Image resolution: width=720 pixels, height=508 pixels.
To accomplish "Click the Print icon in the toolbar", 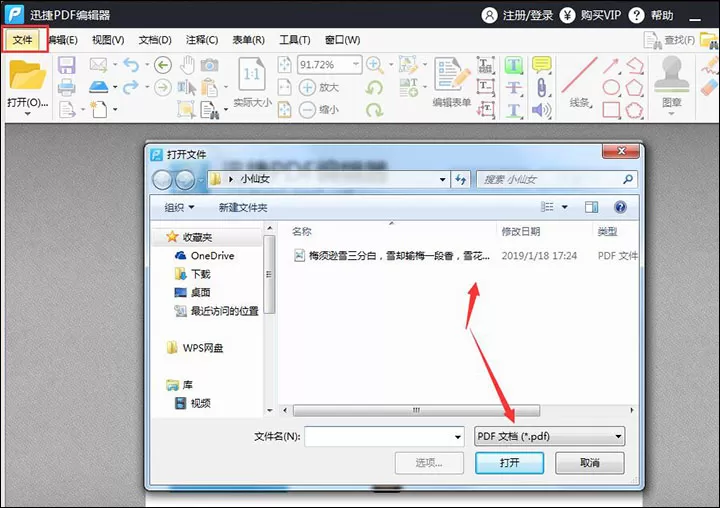I will (x=67, y=87).
